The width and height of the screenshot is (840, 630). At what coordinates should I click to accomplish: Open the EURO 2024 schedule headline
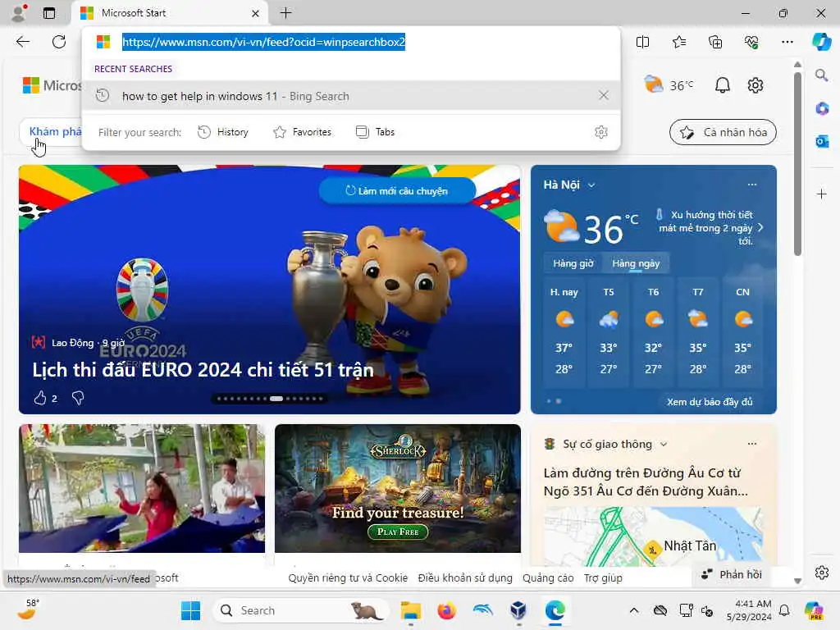click(x=203, y=370)
